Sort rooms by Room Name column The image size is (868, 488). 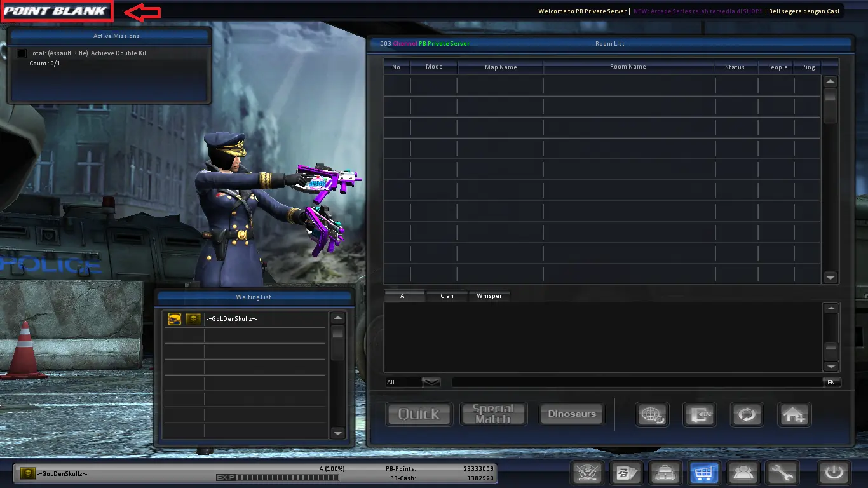[628, 67]
